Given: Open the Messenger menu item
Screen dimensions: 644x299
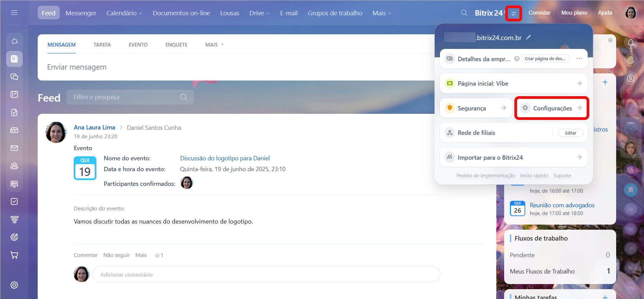Looking at the screenshot, I should point(81,13).
